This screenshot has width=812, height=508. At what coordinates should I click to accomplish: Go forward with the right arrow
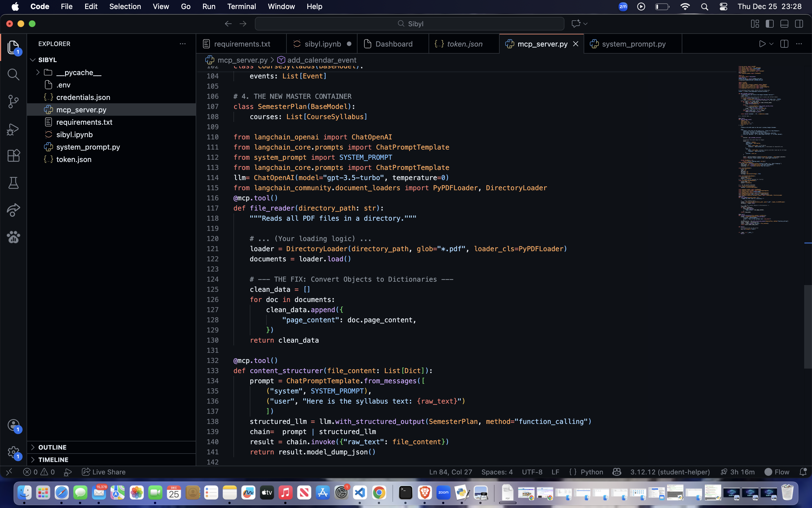point(243,24)
